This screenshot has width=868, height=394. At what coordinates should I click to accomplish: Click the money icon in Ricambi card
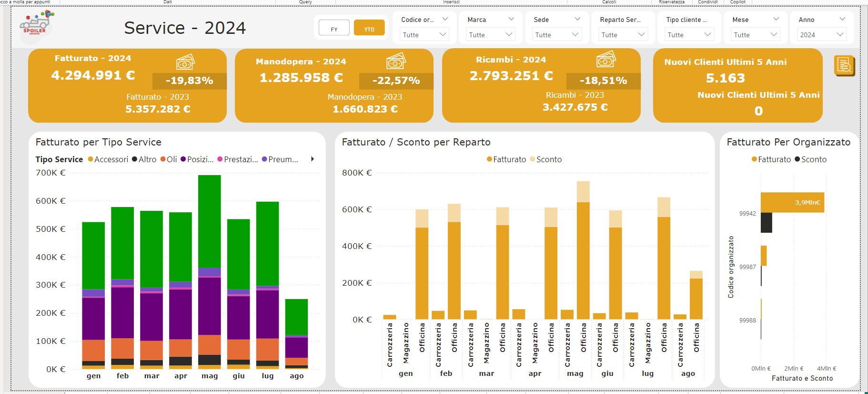[606, 60]
